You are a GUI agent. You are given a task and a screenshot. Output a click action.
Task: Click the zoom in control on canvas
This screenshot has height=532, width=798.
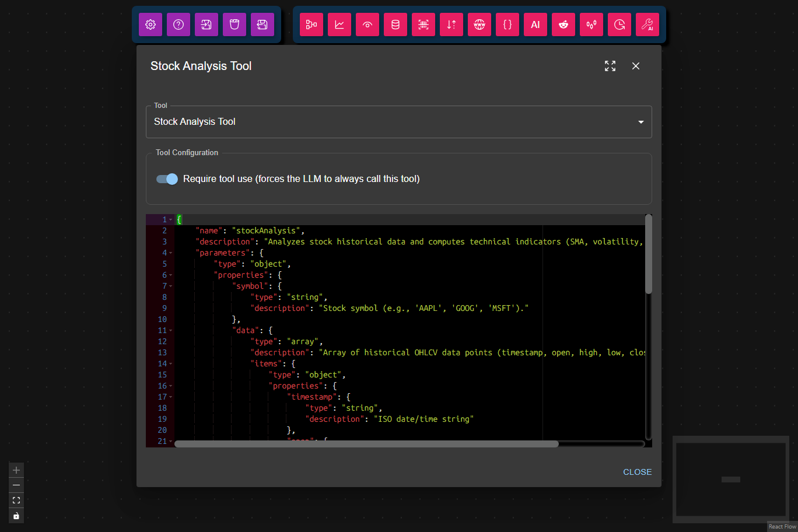pos(16,470)
